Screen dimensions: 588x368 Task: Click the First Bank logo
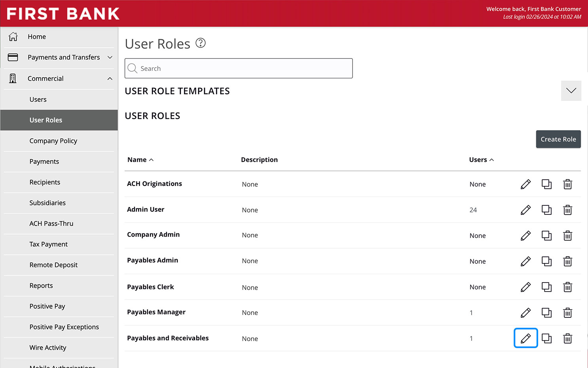(x=63, y=13)
